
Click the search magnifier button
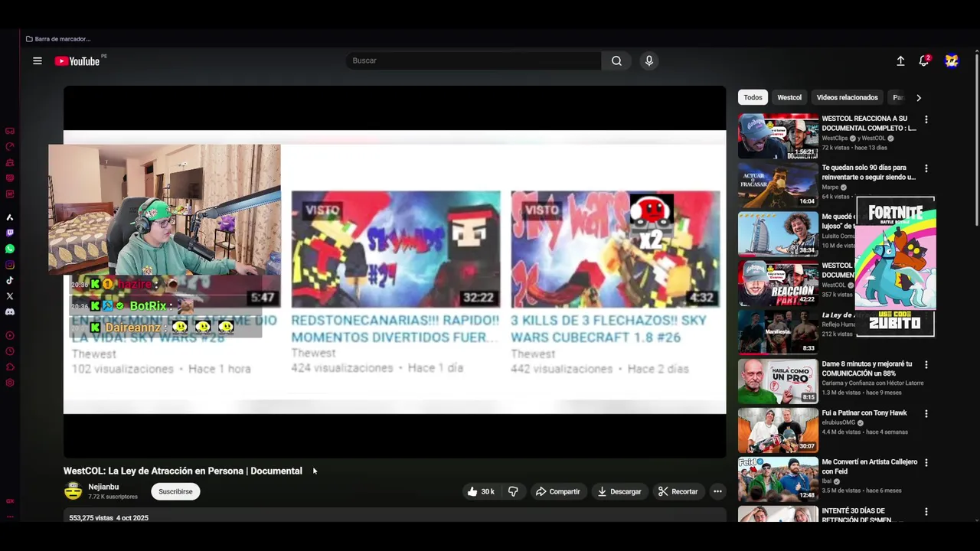616,61
